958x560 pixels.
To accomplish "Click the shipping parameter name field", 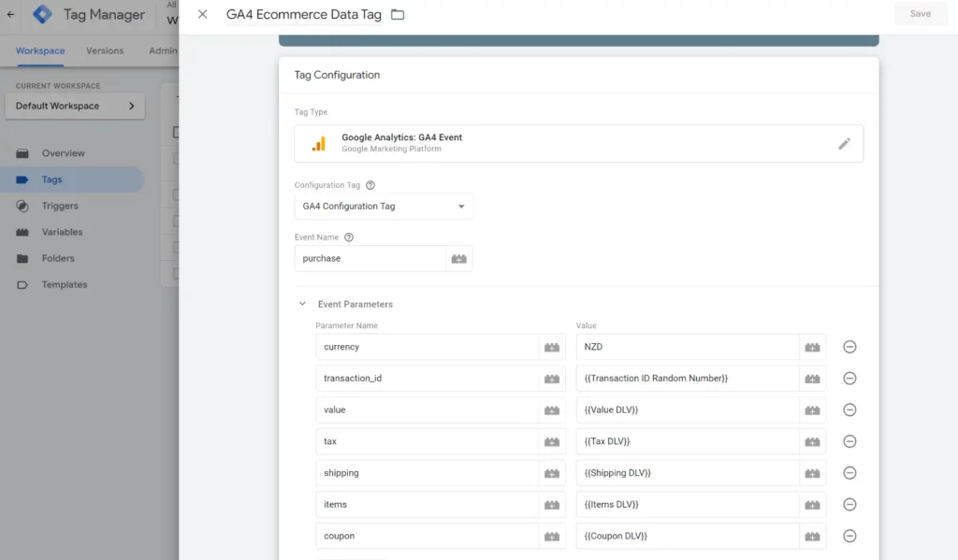I will point(427,473).
